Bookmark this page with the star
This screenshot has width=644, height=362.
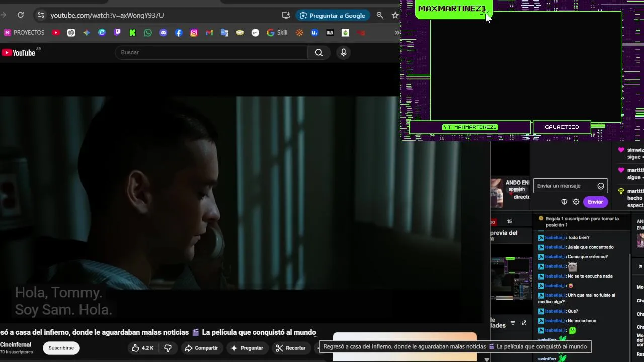[395, 15]
